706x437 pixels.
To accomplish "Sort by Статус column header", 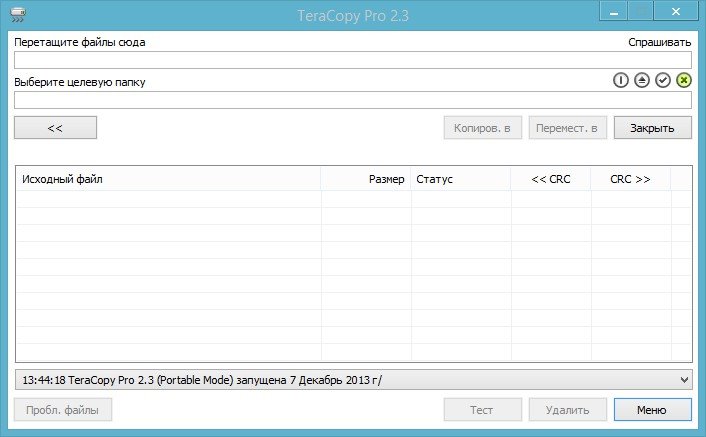I will click(461, 179).
